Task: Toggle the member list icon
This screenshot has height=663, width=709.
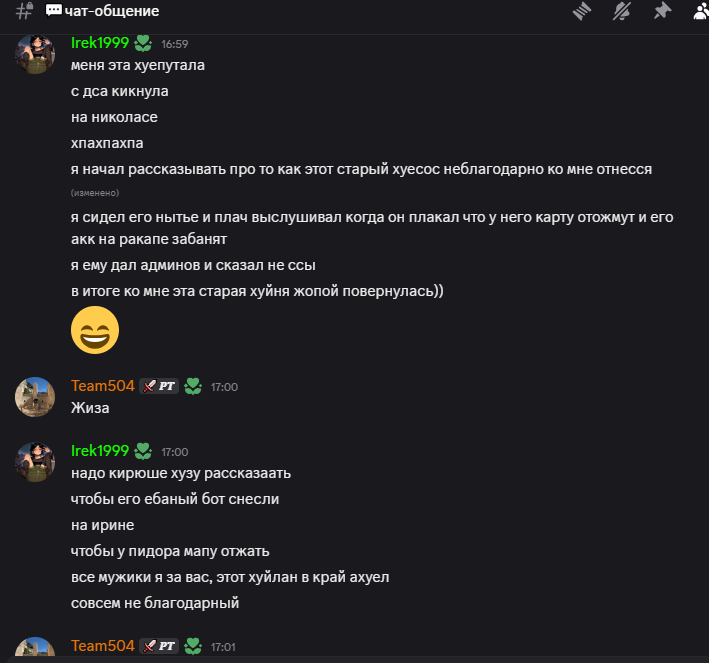Action: (700, 11)
